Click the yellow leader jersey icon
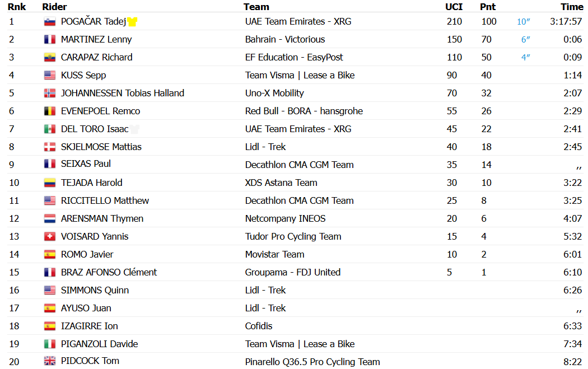This screenshot has height=369, width=588. click(132, 22)
